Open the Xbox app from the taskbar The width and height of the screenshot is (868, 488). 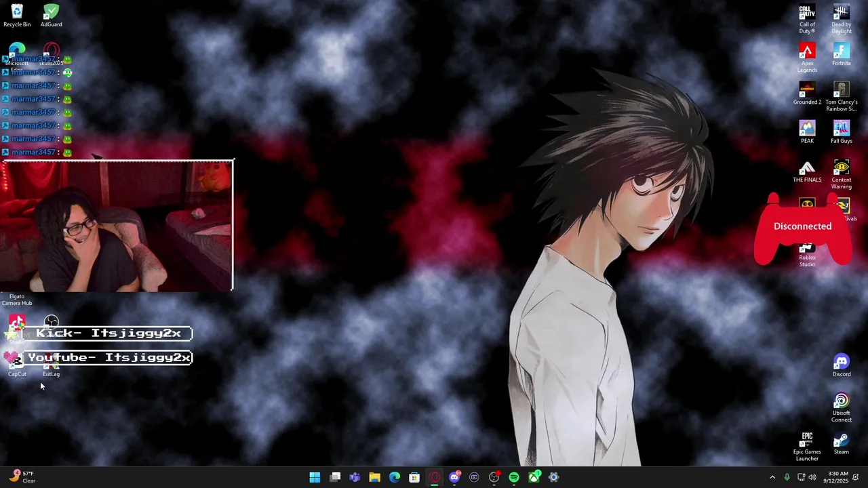534,477
